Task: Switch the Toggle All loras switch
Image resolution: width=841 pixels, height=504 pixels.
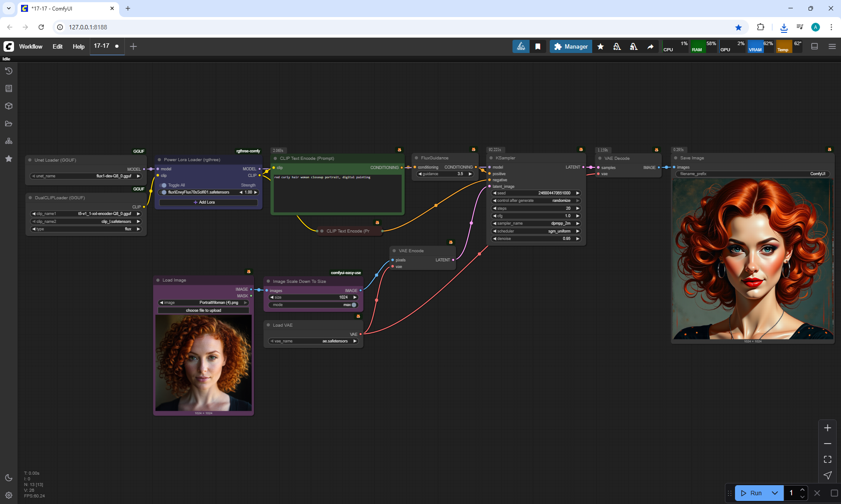Action: 164,185
